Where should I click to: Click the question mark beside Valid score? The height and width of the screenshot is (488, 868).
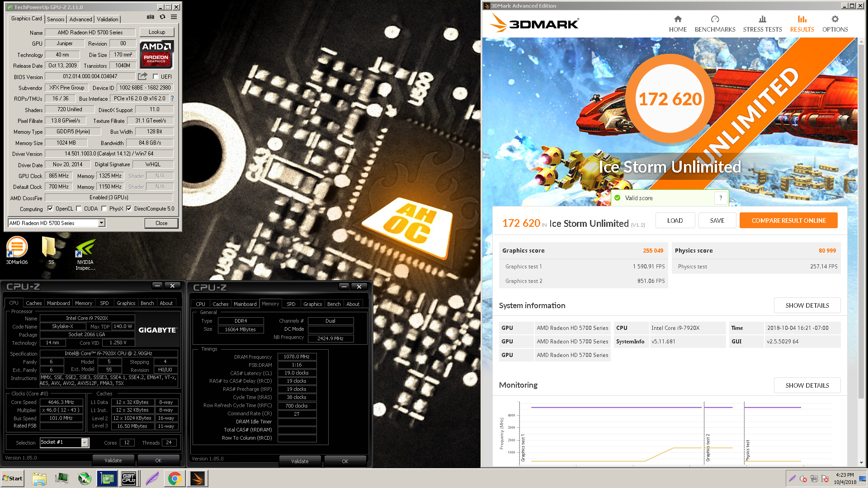coord(721,198)
